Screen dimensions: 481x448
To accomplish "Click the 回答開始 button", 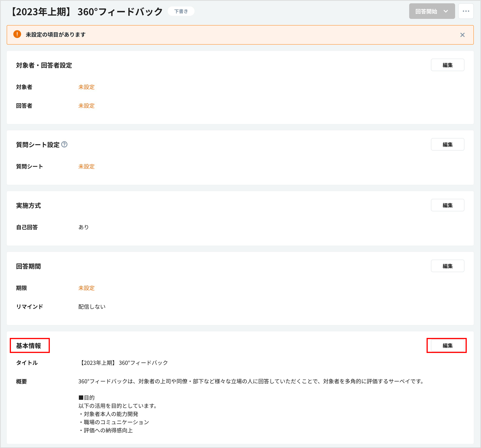I will pyautogui.click(x=426, y=11).
